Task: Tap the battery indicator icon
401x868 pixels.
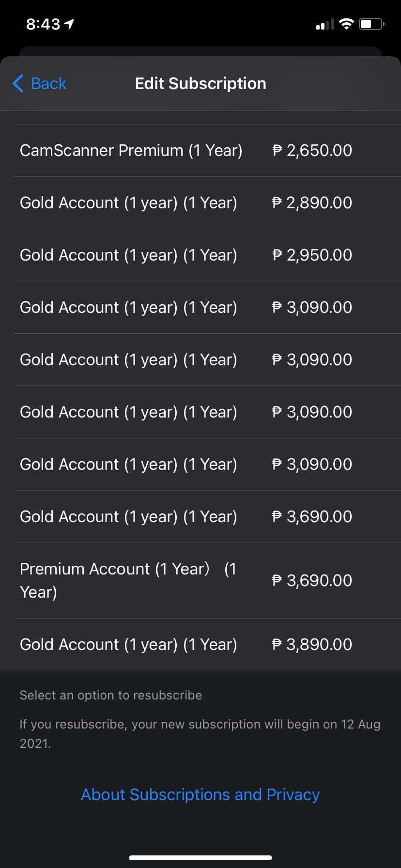Action: [x=371, y=24]
